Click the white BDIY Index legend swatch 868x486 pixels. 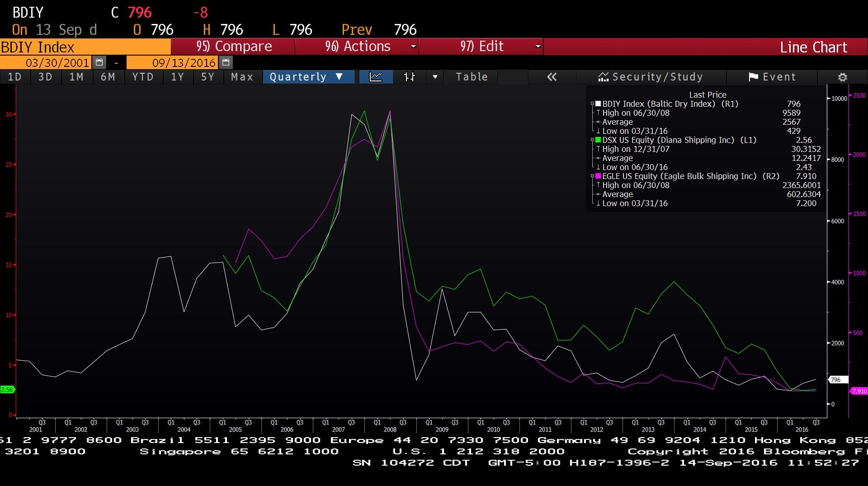coord(598,104)
